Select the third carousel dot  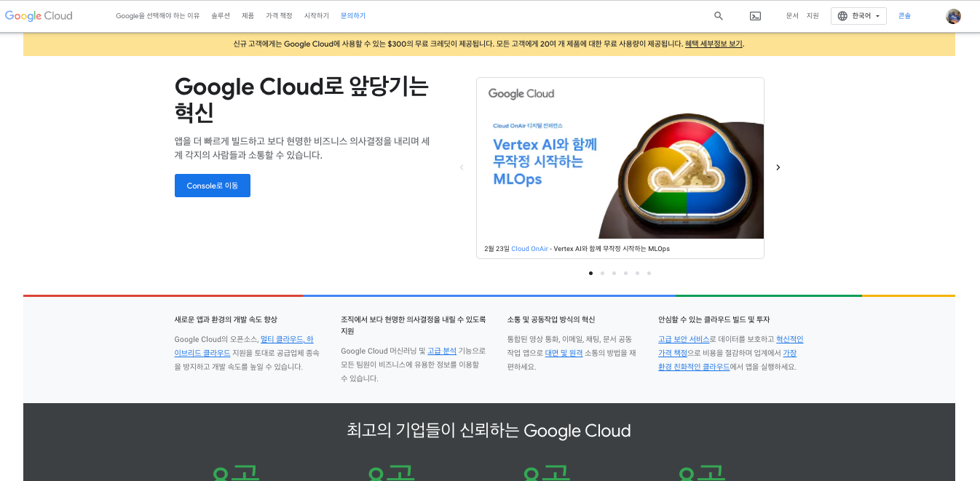tap(614, 274)
